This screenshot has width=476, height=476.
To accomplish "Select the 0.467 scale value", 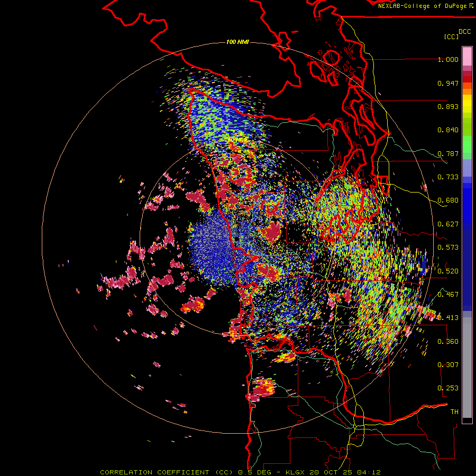I will point(448,295).
